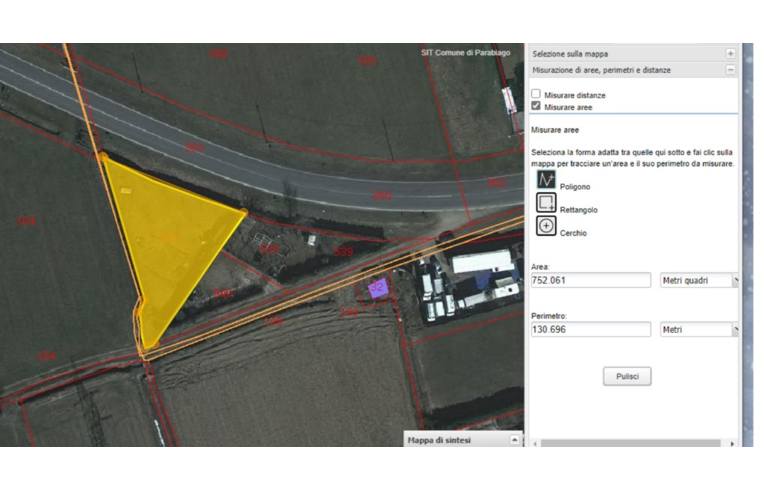Click the scrollbar right arrow below panel
The width and height of the screenshot is (764, 492).
click(x=733, y=442)
